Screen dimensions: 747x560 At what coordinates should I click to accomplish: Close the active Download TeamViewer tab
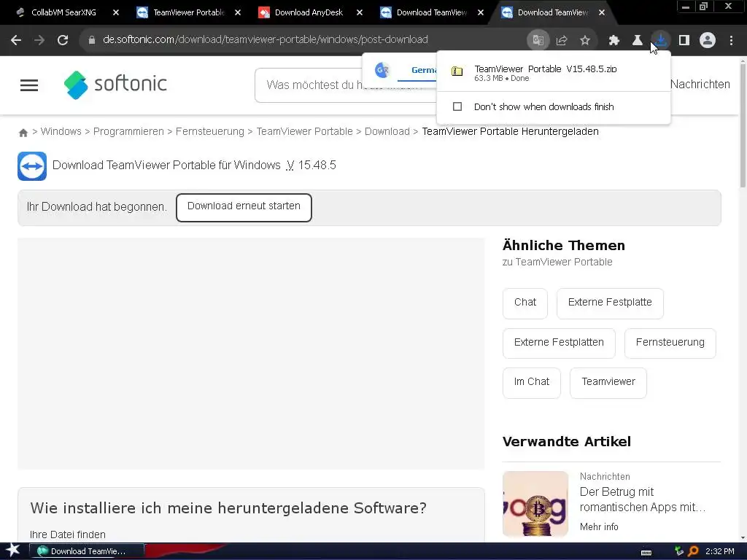coord(602,12)
